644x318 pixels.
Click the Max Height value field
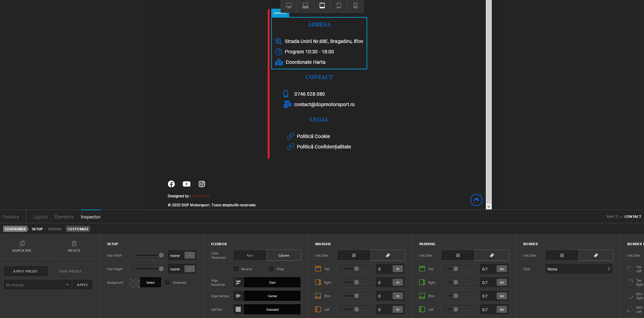coord(176,269)
